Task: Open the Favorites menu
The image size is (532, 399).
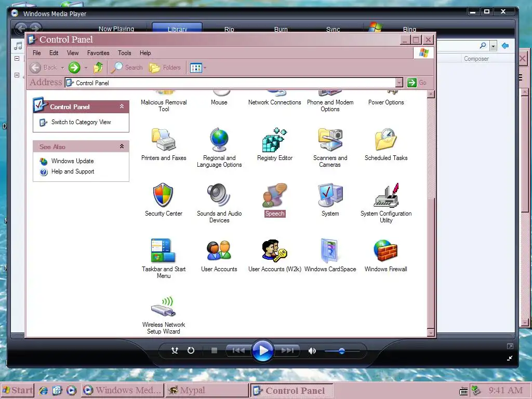Action: [98, 53]
